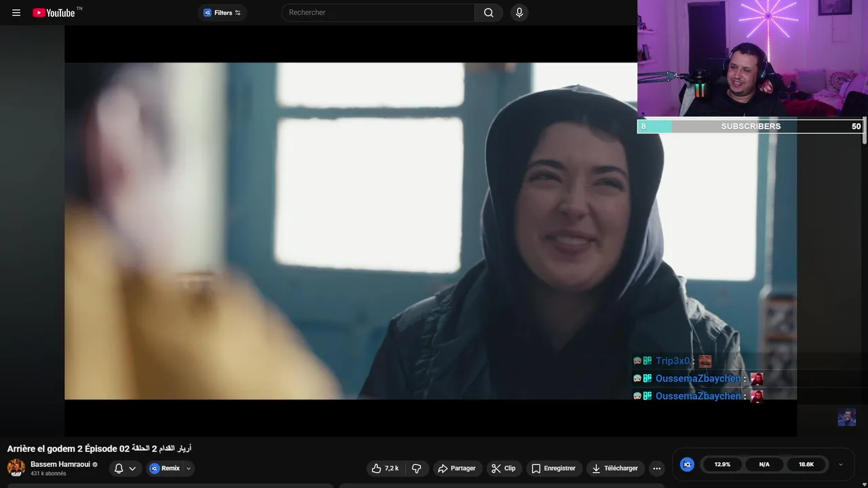Screen dimensions: 868x488
Task: Click Trip3x0 username in chat overlay
Action: pyautogui.click(x=673, y=361)
